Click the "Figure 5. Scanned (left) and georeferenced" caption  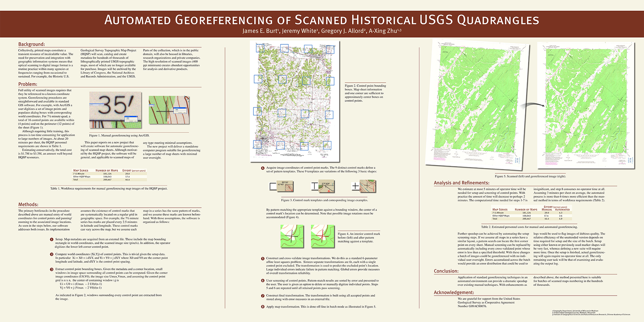click(530, 176)
